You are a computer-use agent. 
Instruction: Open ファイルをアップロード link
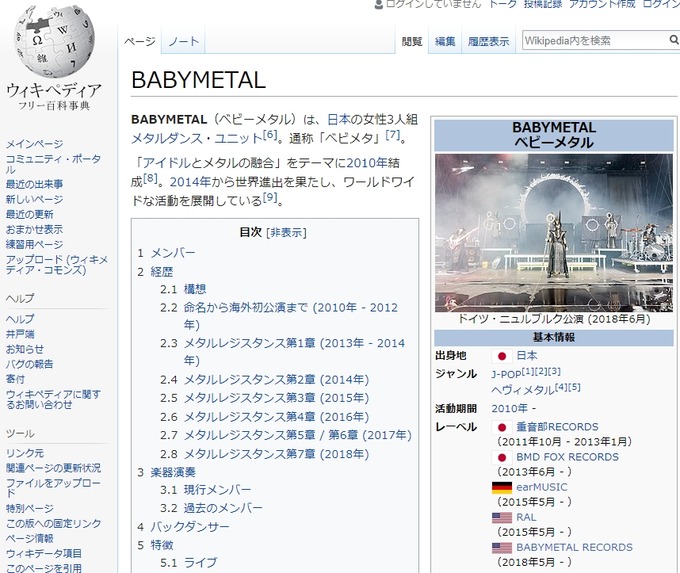tap(53, 488)
